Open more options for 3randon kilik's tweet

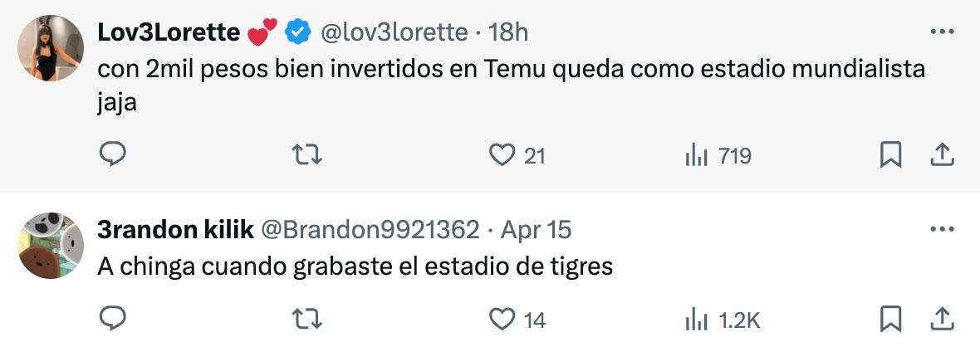click(x=942, y=228)
